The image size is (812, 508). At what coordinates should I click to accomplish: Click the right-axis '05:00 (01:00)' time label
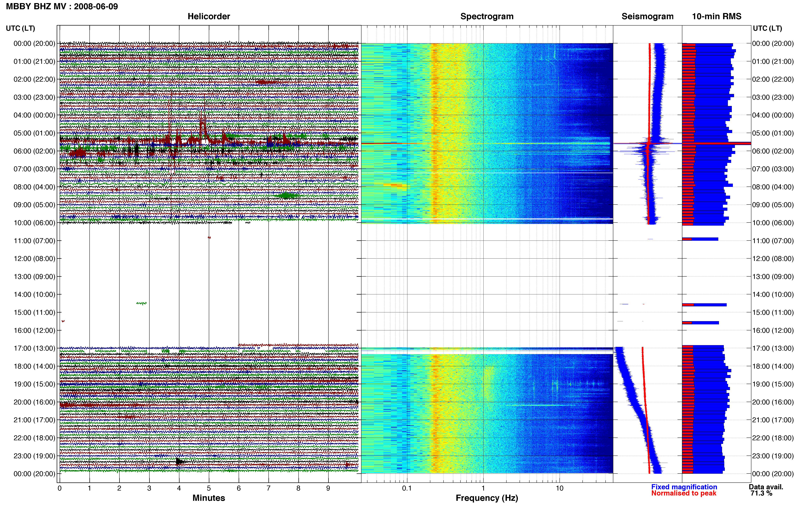pyautogui.click(x=773, y=133)
